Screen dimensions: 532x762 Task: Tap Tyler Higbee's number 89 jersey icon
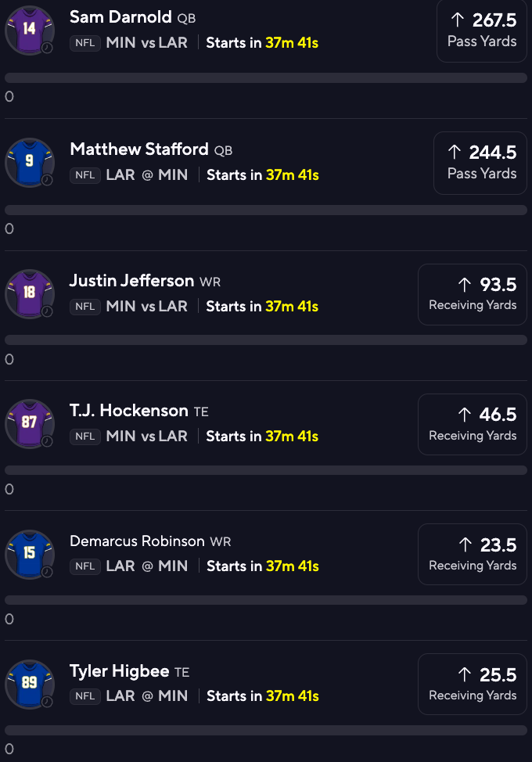(29, 684)
